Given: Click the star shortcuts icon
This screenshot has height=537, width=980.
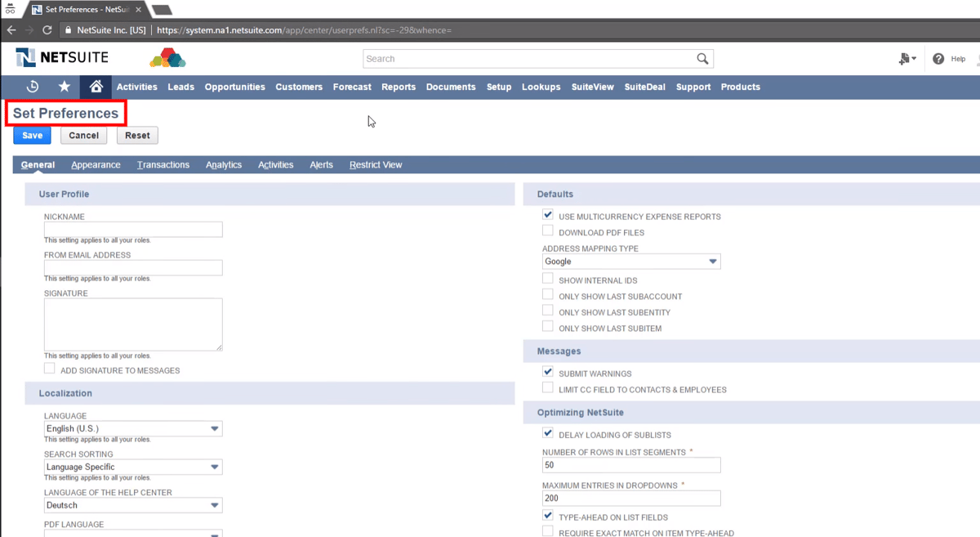Looking at the screenshot, I should 64,87.
